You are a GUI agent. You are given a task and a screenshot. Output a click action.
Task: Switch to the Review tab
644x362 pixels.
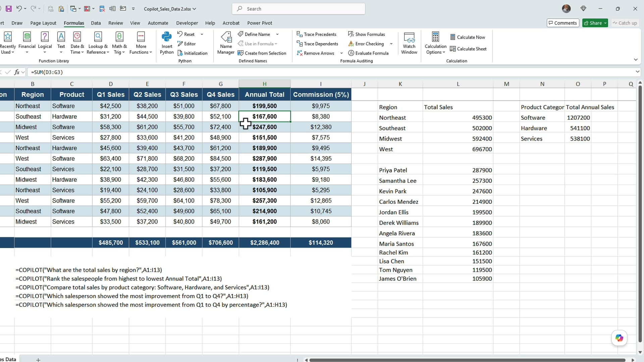coord(116,23)
